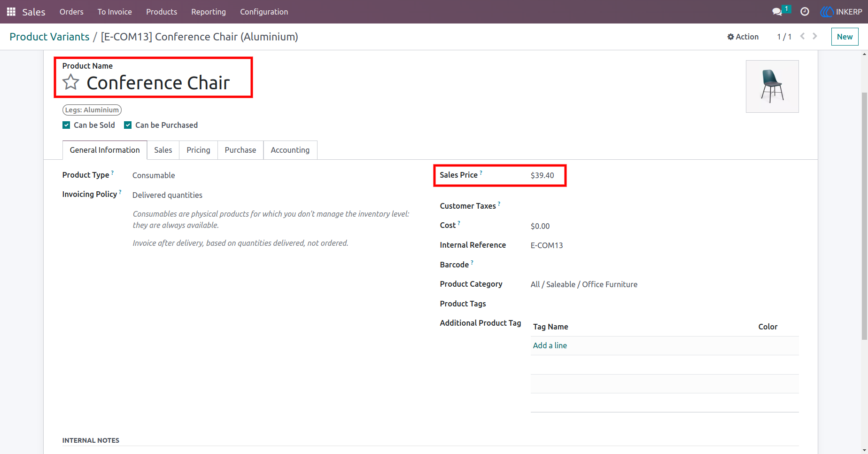Click the Conference Chair product name field
Image resolution: width=868 pixels, height=454 pixels.
tap(158, 83)
